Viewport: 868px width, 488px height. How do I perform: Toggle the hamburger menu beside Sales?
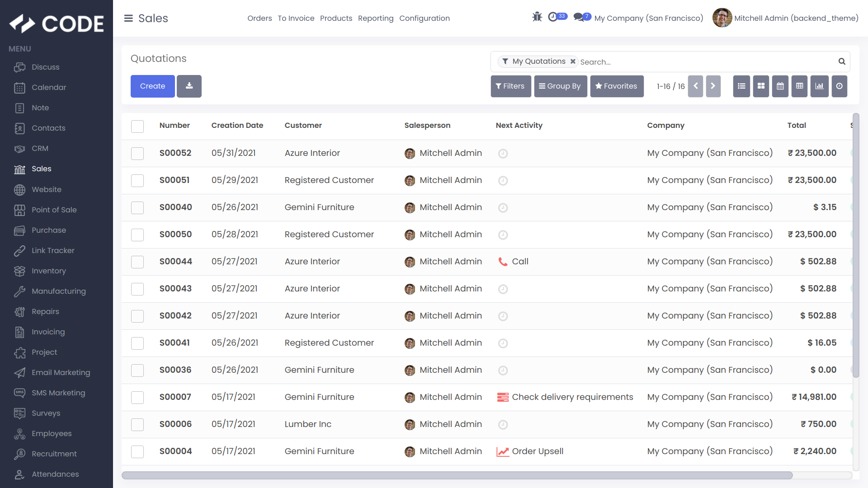tap(128, 18)
